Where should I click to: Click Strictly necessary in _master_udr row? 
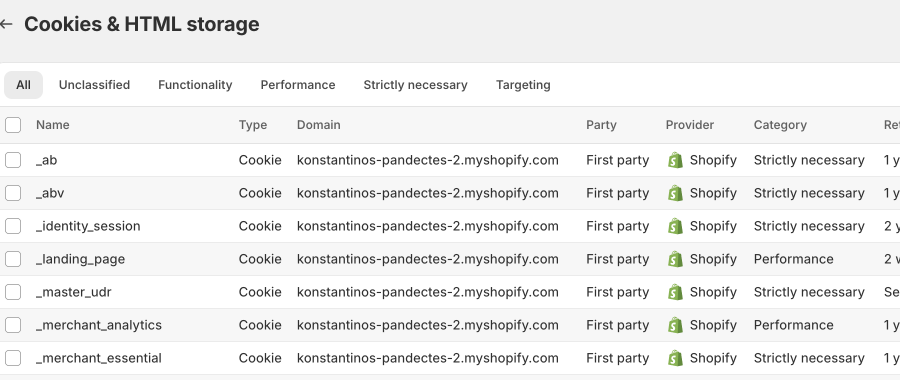(809, 292)
